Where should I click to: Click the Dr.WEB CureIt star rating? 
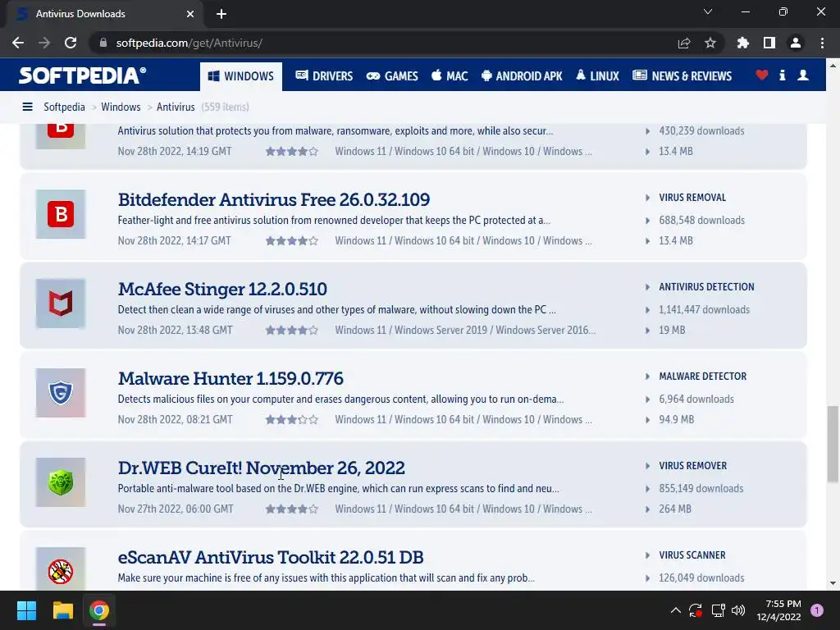[292, 509]
